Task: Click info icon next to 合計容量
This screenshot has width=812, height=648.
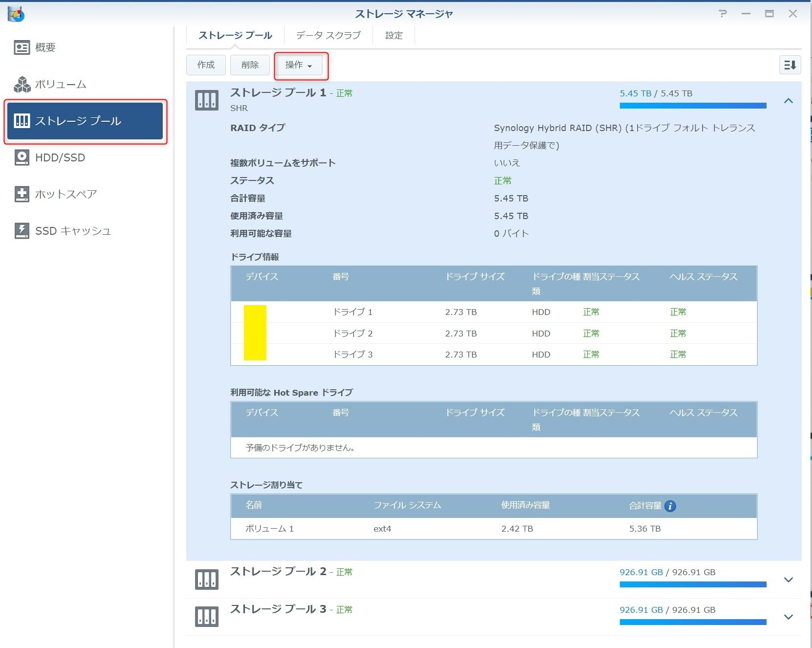Action: [670, 506]
